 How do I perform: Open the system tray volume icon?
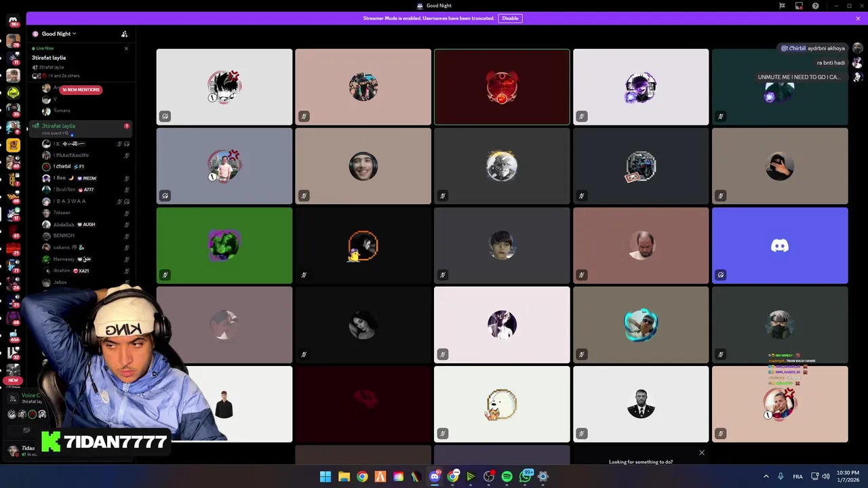826,476
